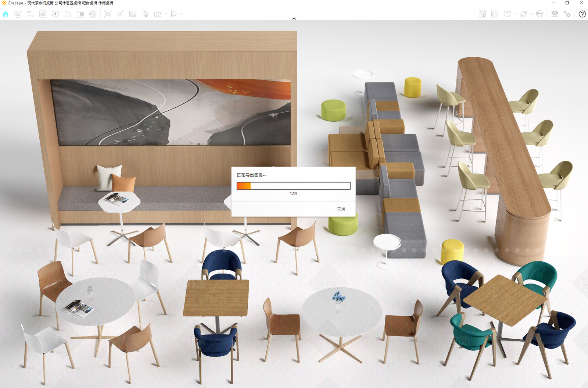Open the view management notes icon
Screen dimensions: 588x388
point(18,14)
